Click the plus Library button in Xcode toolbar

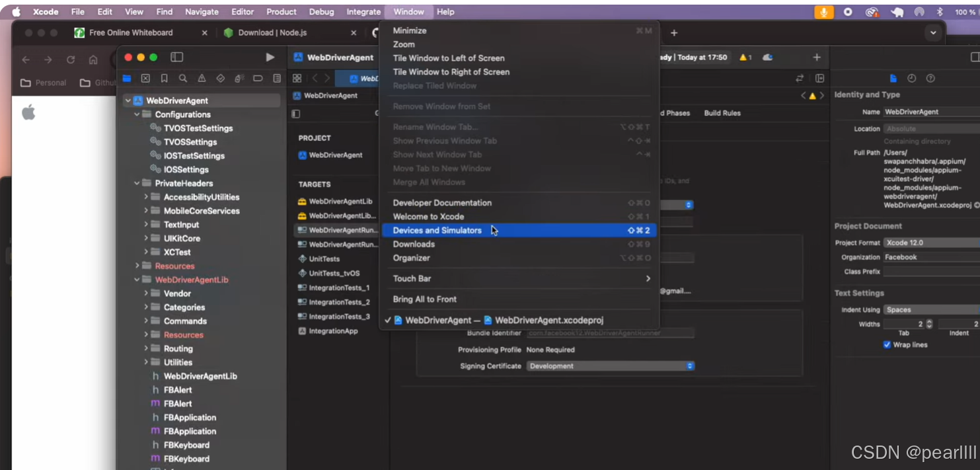click(x=817, y=58)
